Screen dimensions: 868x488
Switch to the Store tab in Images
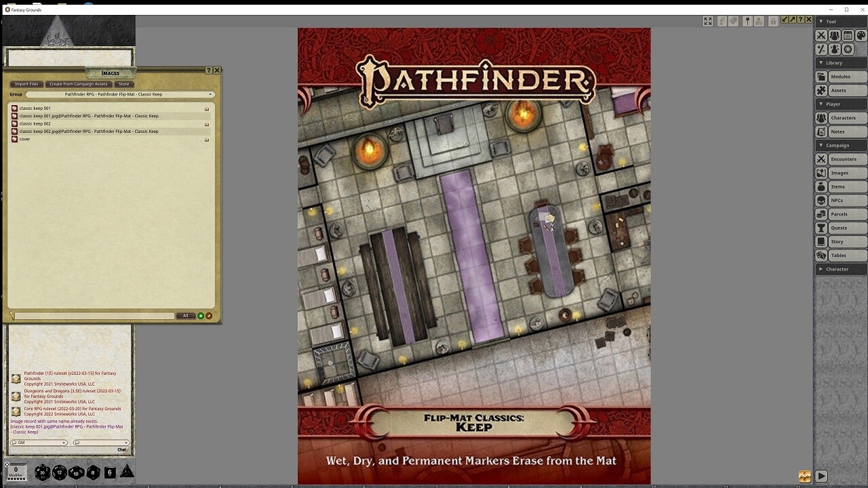click(x=123, y=84)
